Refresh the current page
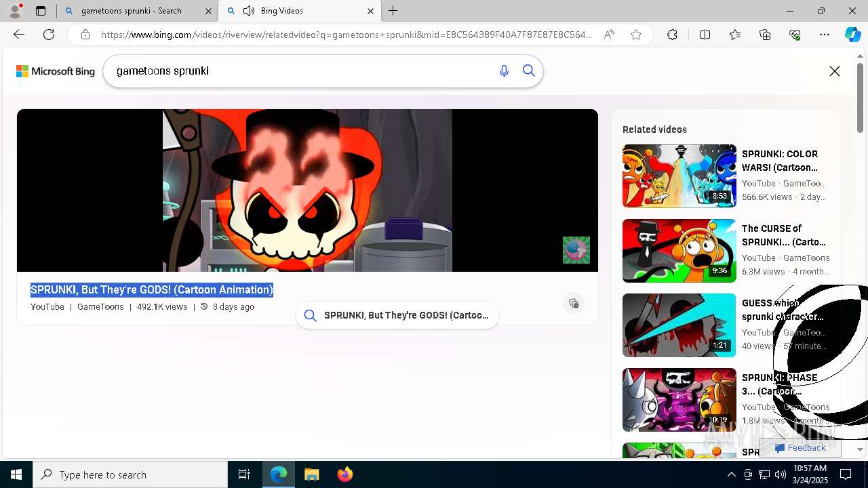 tap(49, 35)
